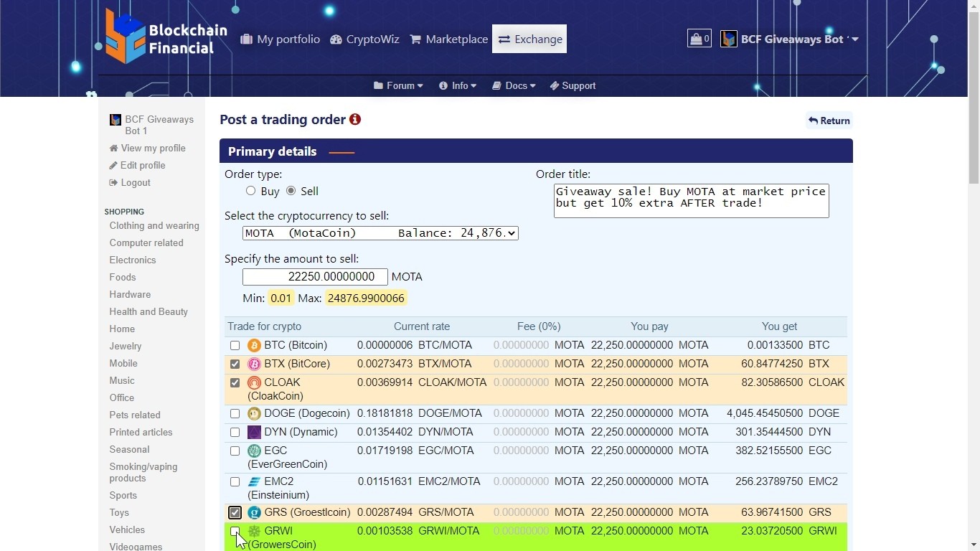Image resolution: width=980 pixels, height=551 pixels.
Task: Click the CloakCoin icon
Action: coord(254,383)
